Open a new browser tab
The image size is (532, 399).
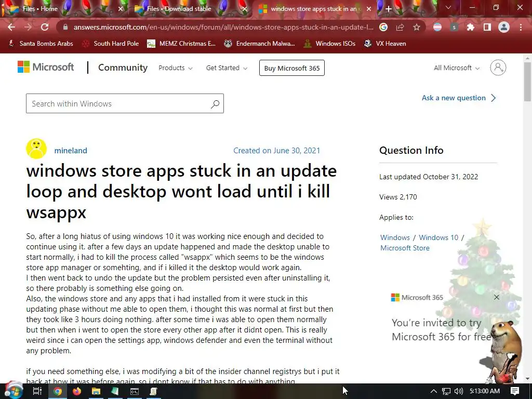pos(389,9)
